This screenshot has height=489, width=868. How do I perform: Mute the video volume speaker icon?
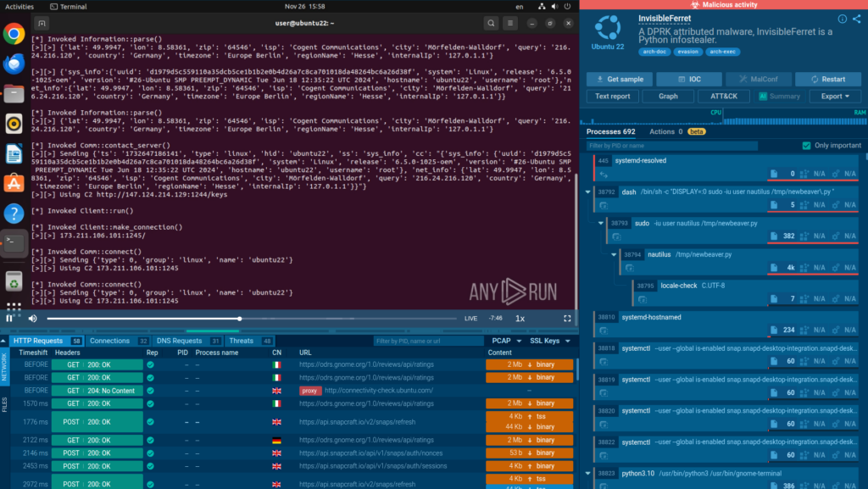(32, 319)
